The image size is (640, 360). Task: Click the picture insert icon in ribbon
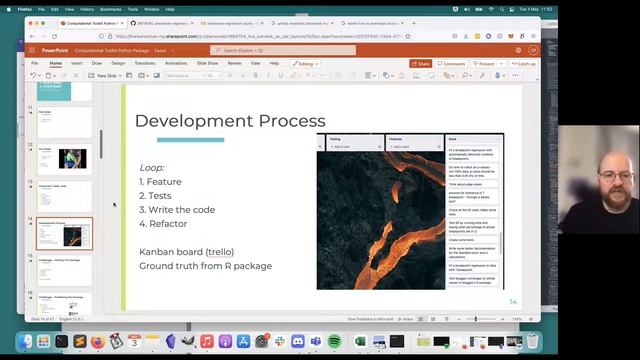pos(157,76)
